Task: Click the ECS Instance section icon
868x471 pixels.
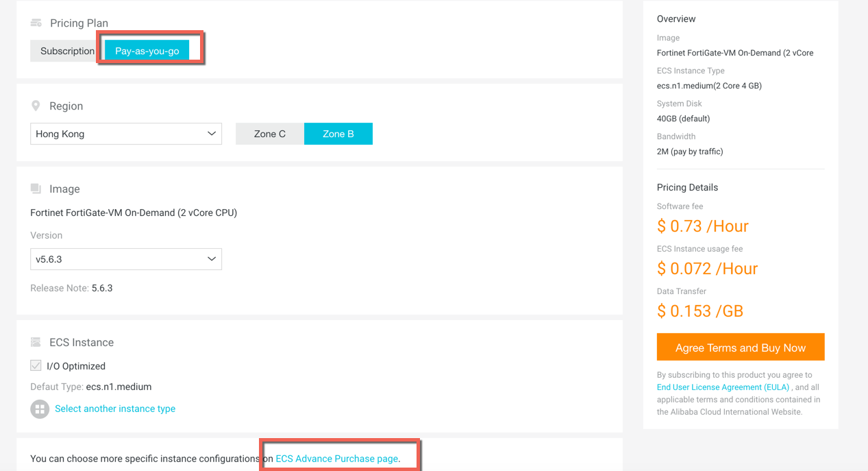Action: coord(36,342)
